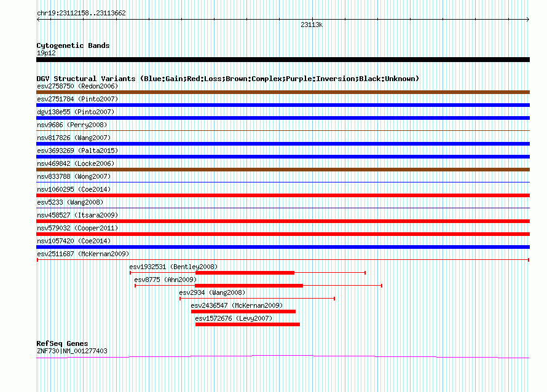Click the blue bar under nsv1057420
Screen dimensions: 547x392
click(283, 247)
